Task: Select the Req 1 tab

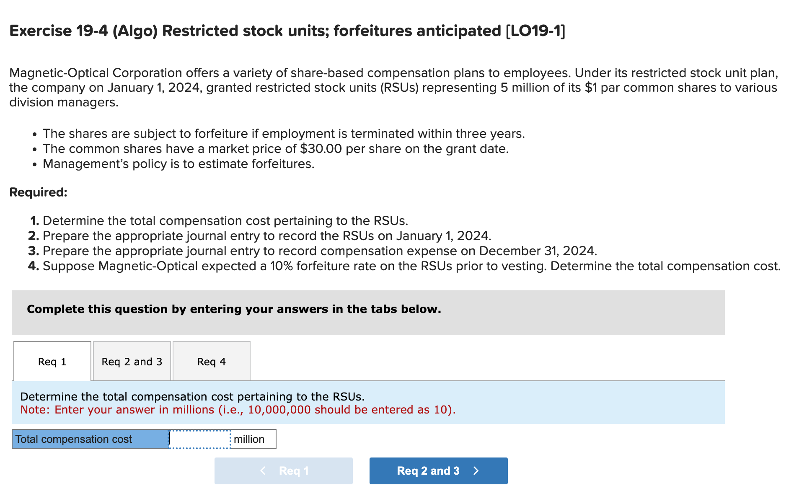Action: pos(52,361)
